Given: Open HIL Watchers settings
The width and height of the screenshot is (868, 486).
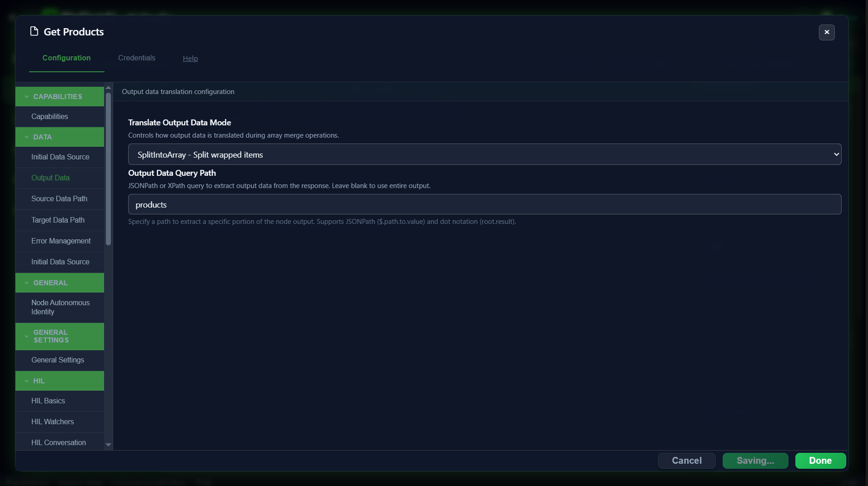Looking at the screenshot, I should pos(60,422).
